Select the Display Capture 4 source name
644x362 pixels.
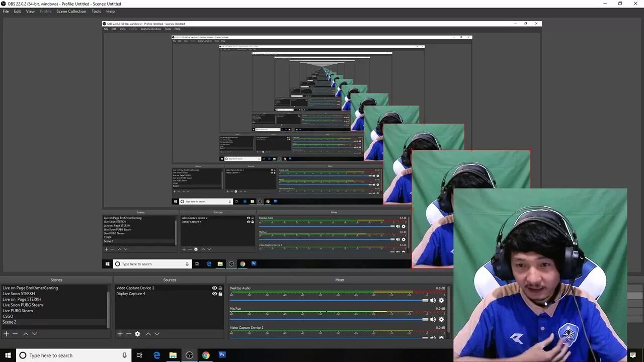(131, 294)
